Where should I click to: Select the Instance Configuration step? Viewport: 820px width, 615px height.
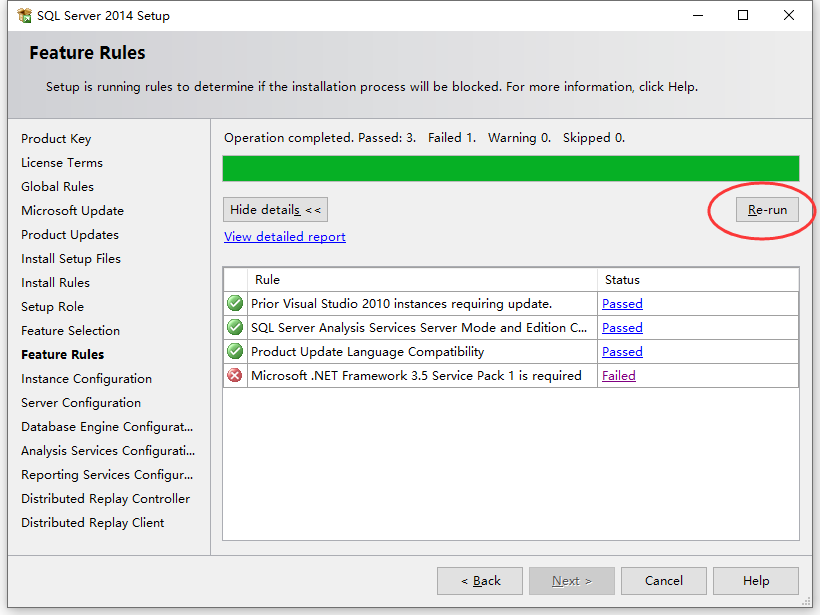coord(86,379)
